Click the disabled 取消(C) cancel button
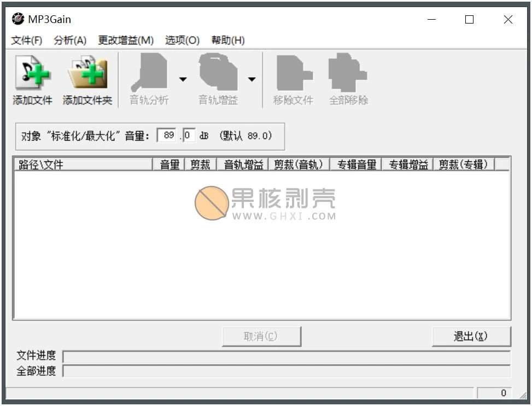Viewport: 532px width, 406px height. pyautogui.click(x=261, y=336)
